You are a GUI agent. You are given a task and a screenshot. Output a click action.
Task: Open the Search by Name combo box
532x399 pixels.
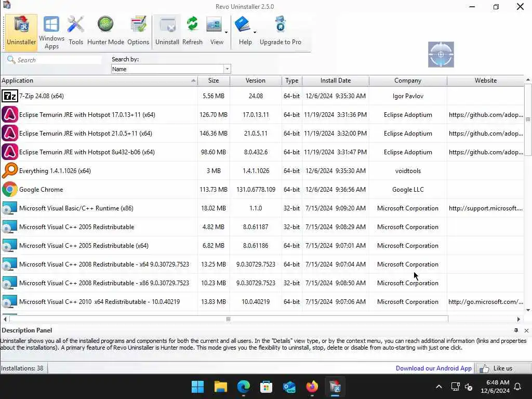click(x=171, y=69)
